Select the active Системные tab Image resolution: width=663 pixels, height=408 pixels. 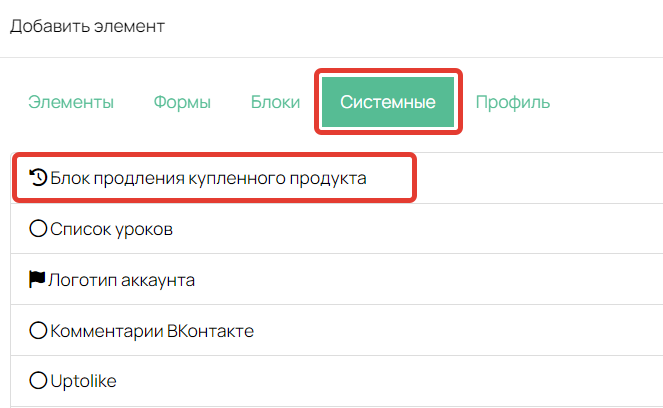387,102
